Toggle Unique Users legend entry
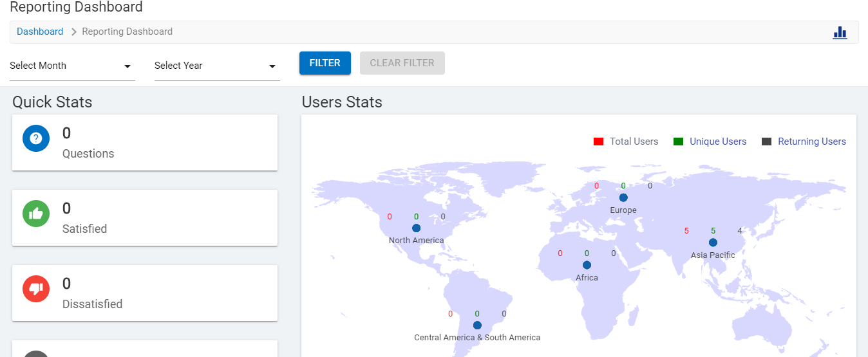The width and height of the screenshot is (868, 357). pyautogui.click(x=717, y=142)
